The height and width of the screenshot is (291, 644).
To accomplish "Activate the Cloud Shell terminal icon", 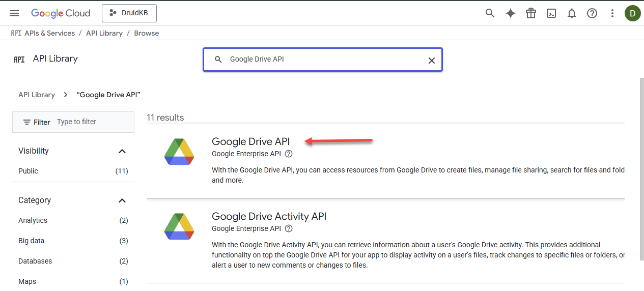I will (551, 13).
